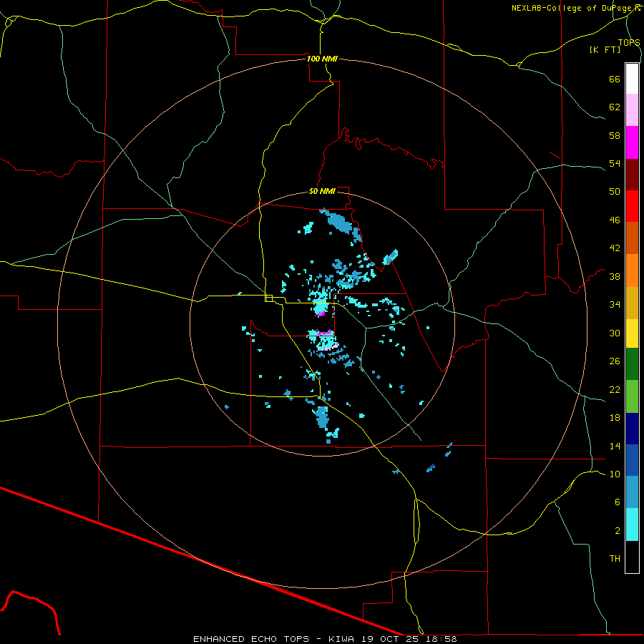Click the 58 legend value
The width and height of the screenshot is (644, 644).
point(615,135)
